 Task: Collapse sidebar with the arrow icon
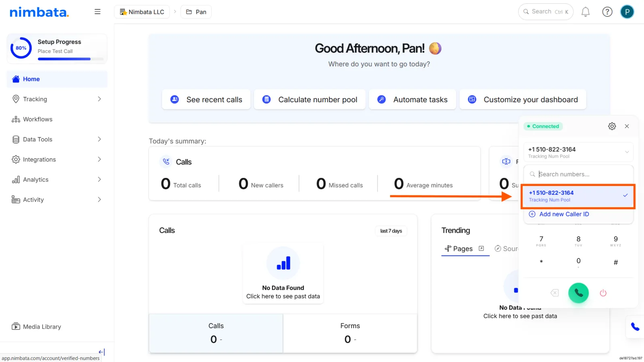[101, 352]
